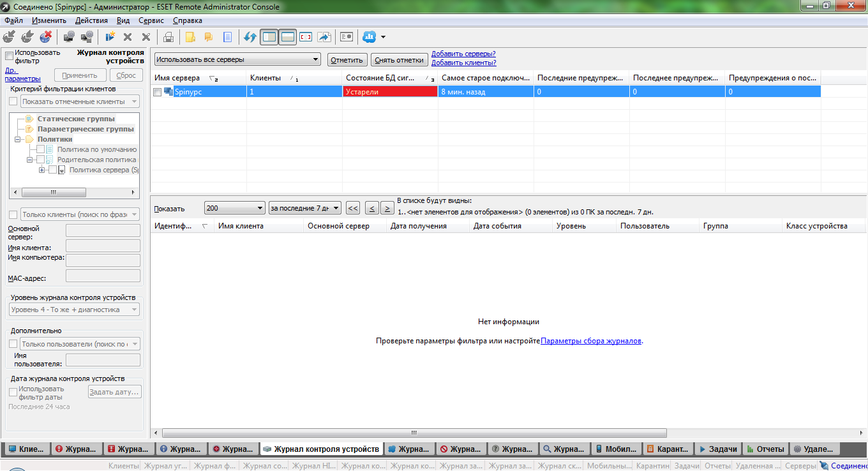Click the connect to server plug icon

(9, 37)
